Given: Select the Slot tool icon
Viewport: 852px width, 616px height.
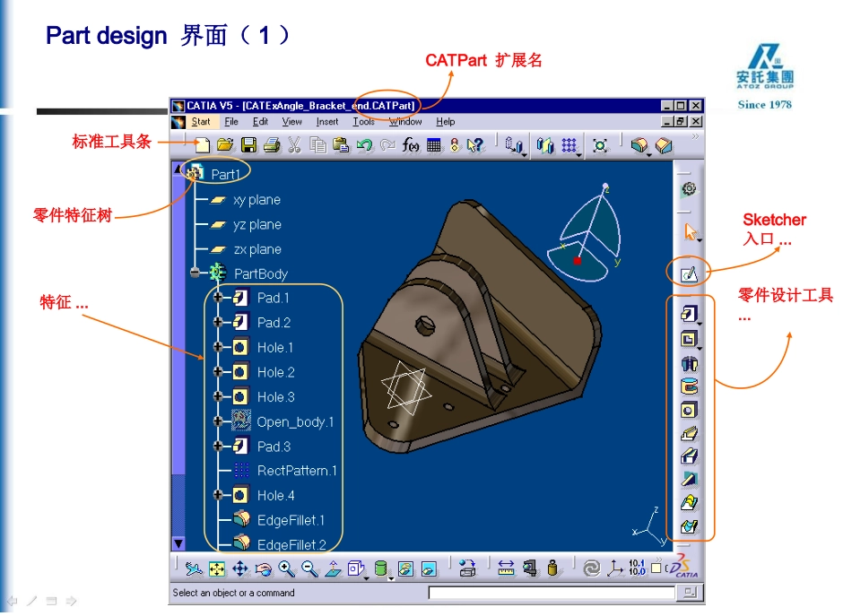Looking at the screenshot, I should [689, 456].
